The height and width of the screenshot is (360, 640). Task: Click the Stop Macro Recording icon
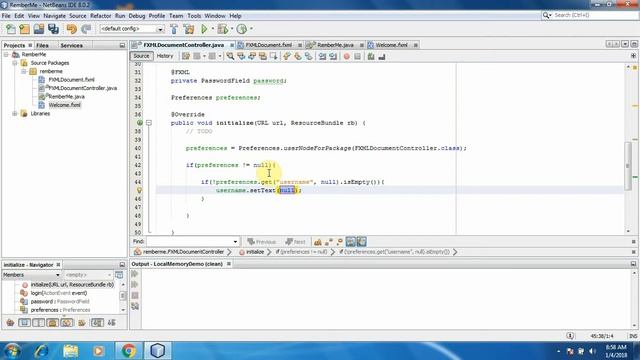pyautogui.click(x=358, y=56)
